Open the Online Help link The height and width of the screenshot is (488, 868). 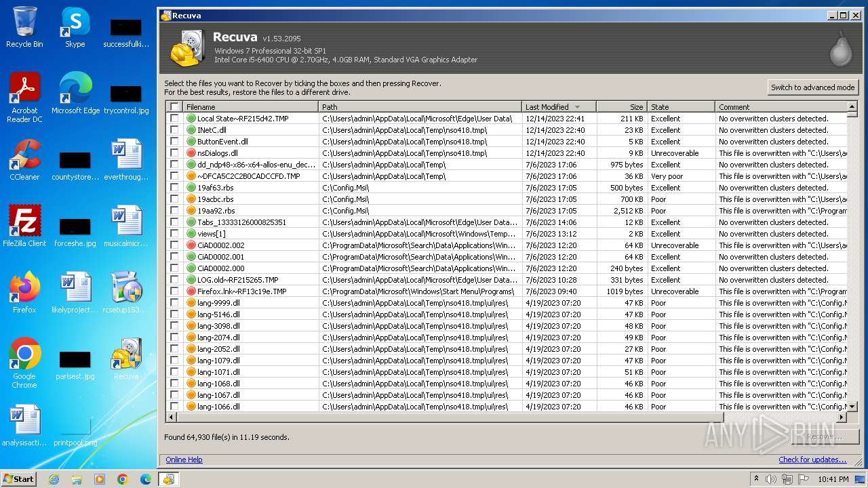(x=184, y=460)
